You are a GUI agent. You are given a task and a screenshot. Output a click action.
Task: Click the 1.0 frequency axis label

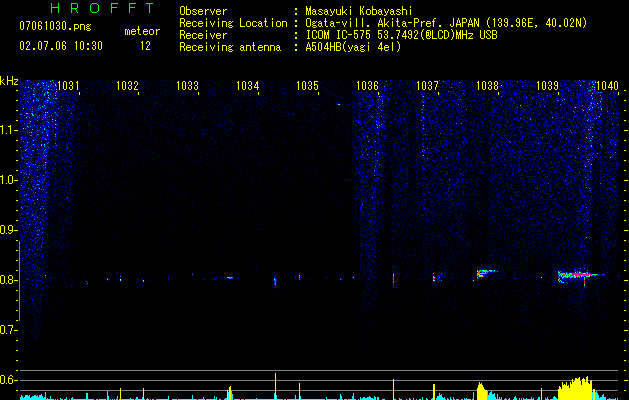(x=8, y=180)
